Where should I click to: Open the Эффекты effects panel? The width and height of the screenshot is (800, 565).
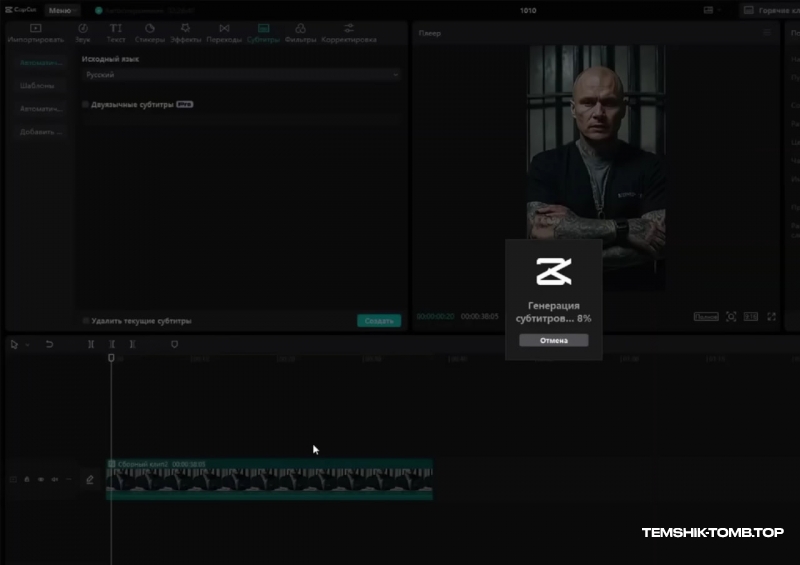coord(186,33)
